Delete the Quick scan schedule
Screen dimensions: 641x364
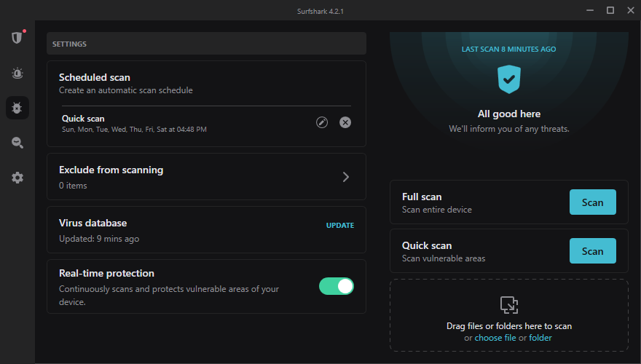(345, 122)
